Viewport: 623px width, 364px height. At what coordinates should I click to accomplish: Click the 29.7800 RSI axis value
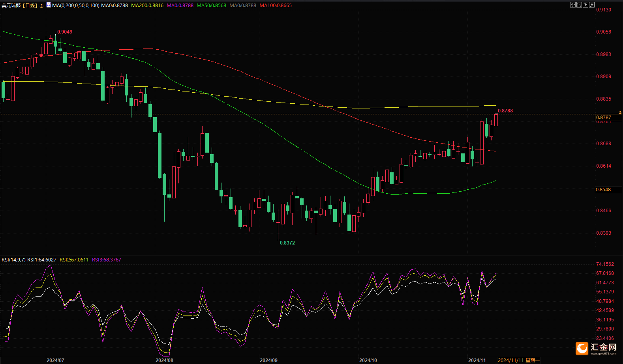(605, 329)
